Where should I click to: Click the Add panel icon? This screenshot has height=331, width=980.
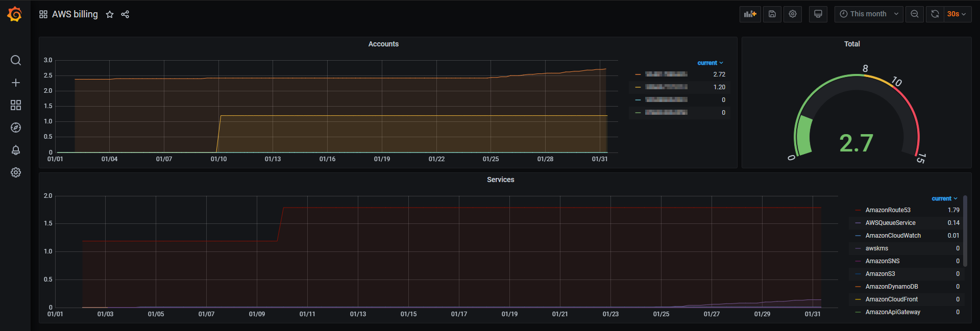tap(750, 14)
